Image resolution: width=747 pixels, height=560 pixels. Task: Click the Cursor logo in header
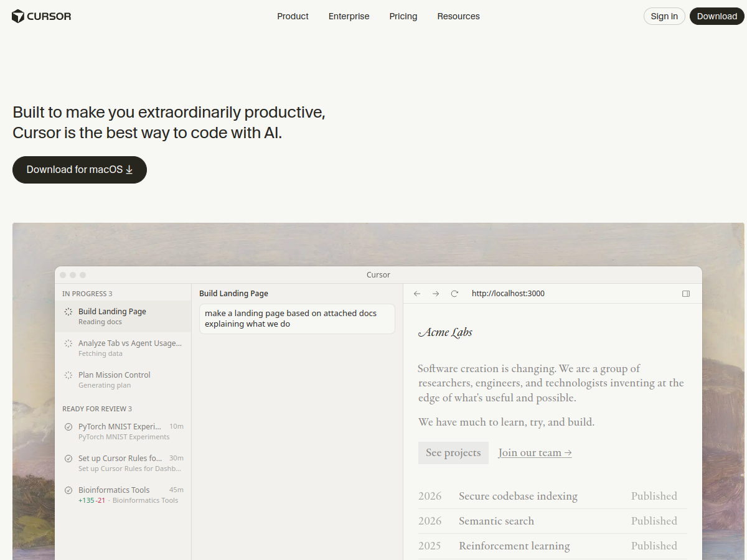[42, 16]
